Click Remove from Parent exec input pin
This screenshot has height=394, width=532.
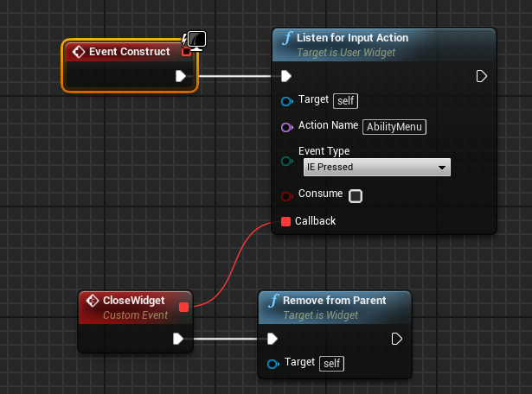272,338
